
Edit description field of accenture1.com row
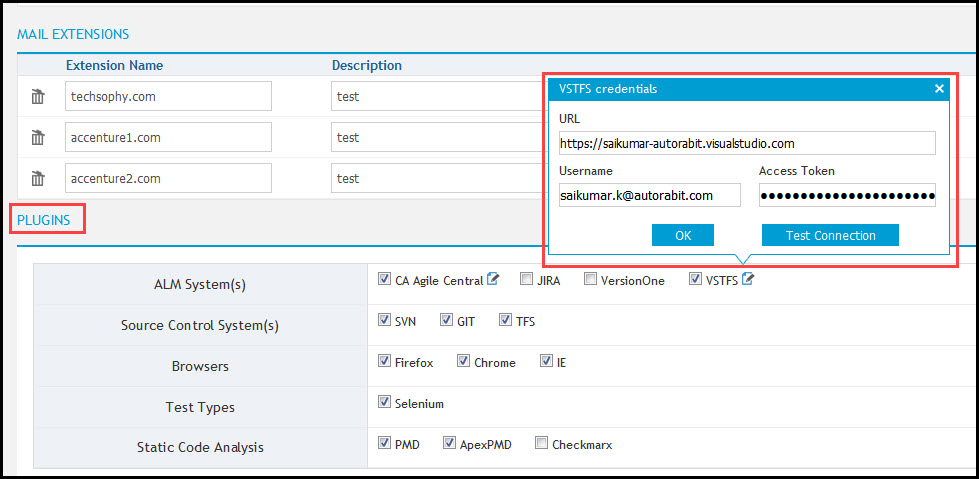pyautogui.click(x=439, y=137)
